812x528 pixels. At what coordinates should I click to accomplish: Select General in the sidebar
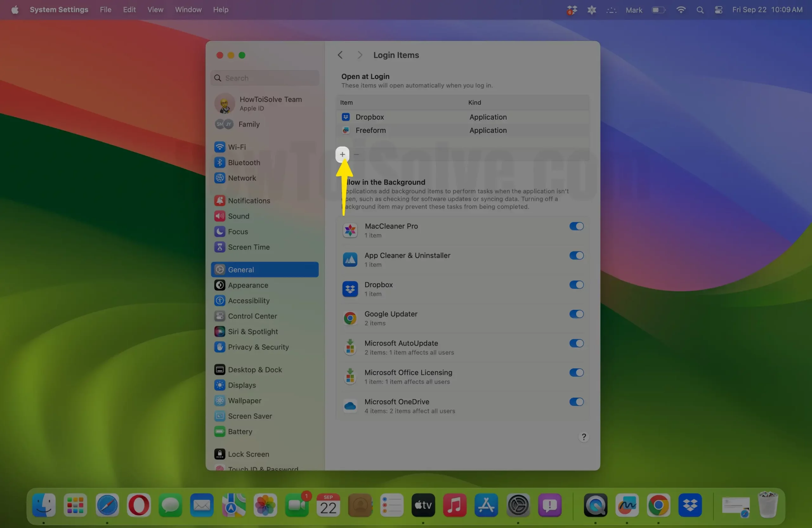pyautogui.click(x=265, y=270)
